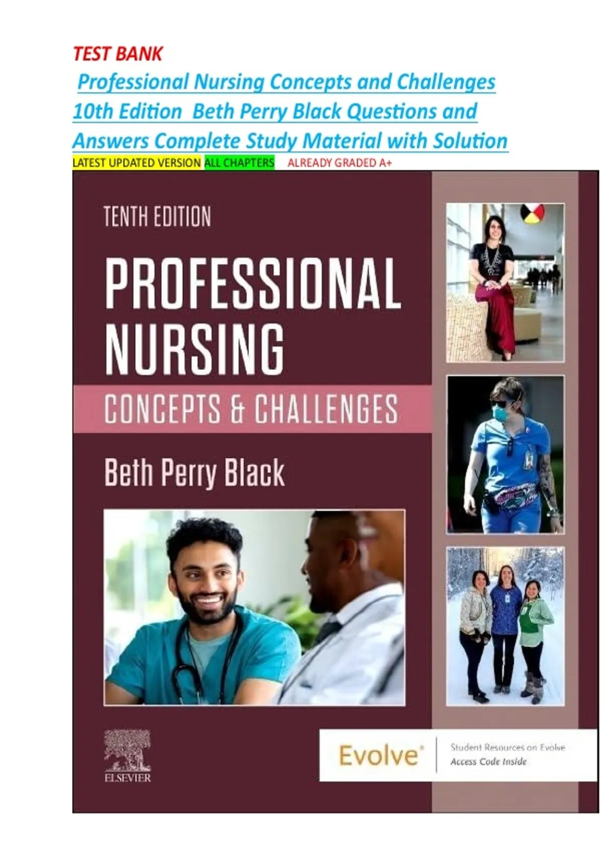Click the ALREADY GRADED A+ red text
Image resolution: width=613 pixels, height=868 pixels.
340,163
